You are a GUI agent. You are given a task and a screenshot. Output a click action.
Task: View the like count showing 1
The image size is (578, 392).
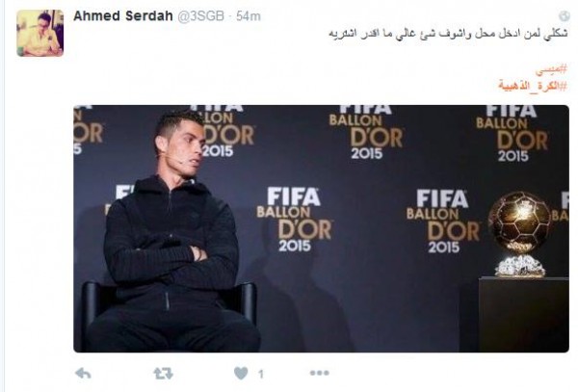point(261,375)
